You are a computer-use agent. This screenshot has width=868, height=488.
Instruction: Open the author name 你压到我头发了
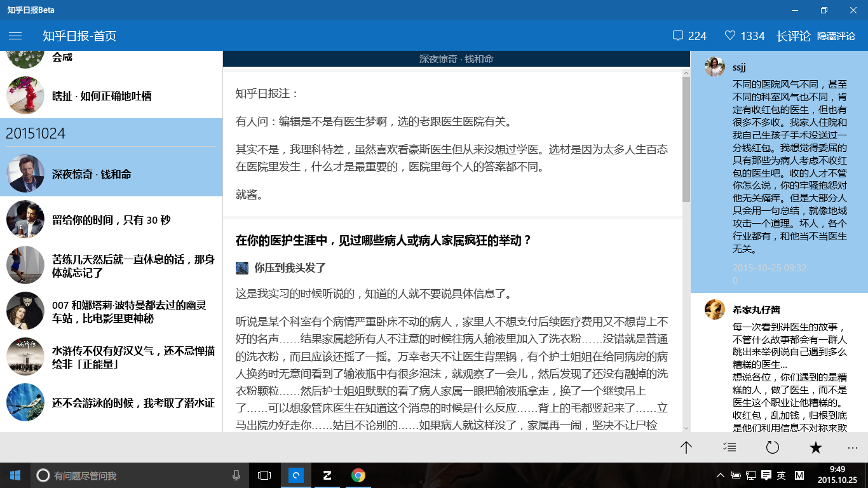[x=290, y=268]
